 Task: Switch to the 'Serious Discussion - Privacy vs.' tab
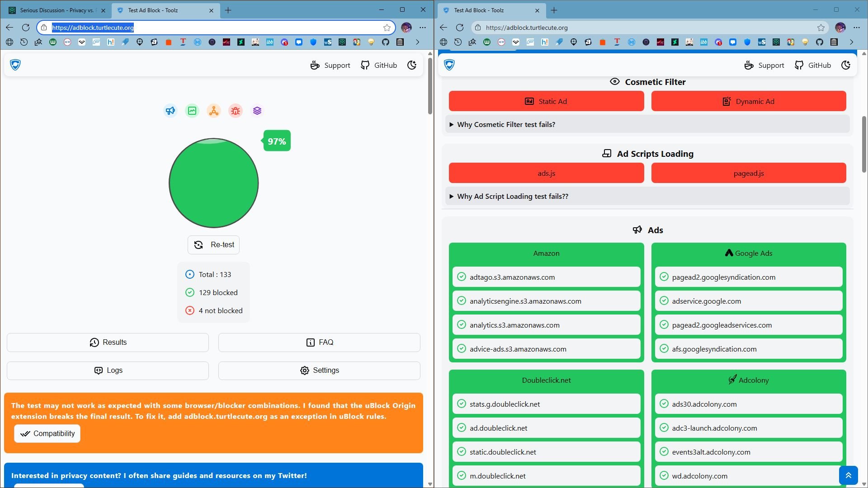[57, 10]
